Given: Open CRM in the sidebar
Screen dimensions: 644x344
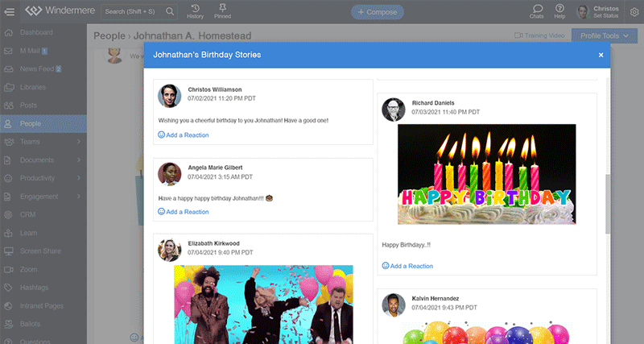Looking at the screenshot, I should coord(27,214).
